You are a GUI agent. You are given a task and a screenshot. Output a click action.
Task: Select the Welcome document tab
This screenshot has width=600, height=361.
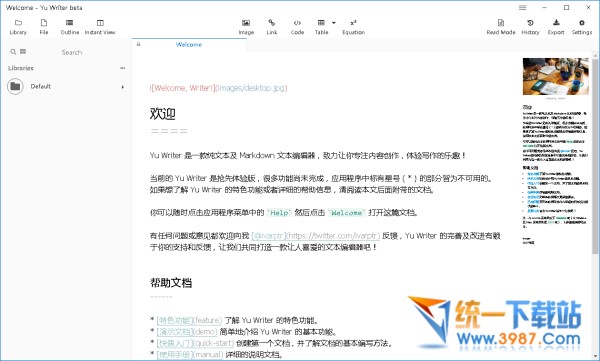point(189,45)
